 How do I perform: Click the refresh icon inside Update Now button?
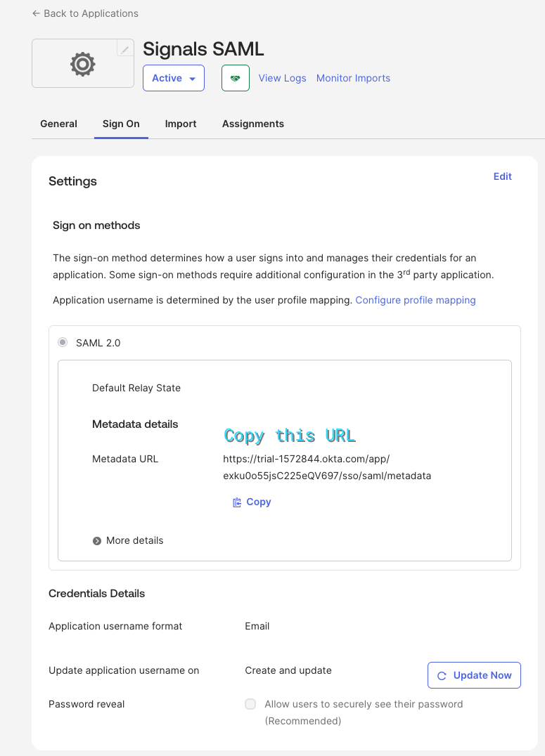click(x=442, y=675)
